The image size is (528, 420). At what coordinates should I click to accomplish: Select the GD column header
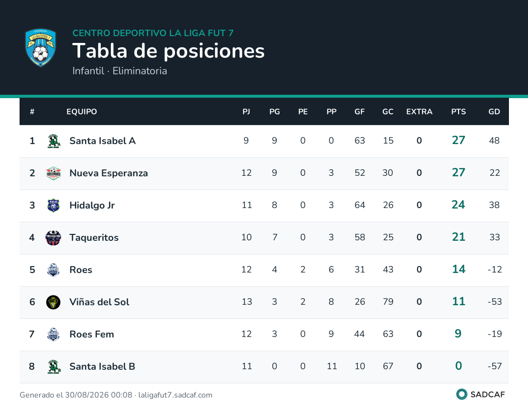[x=494, y=112]
